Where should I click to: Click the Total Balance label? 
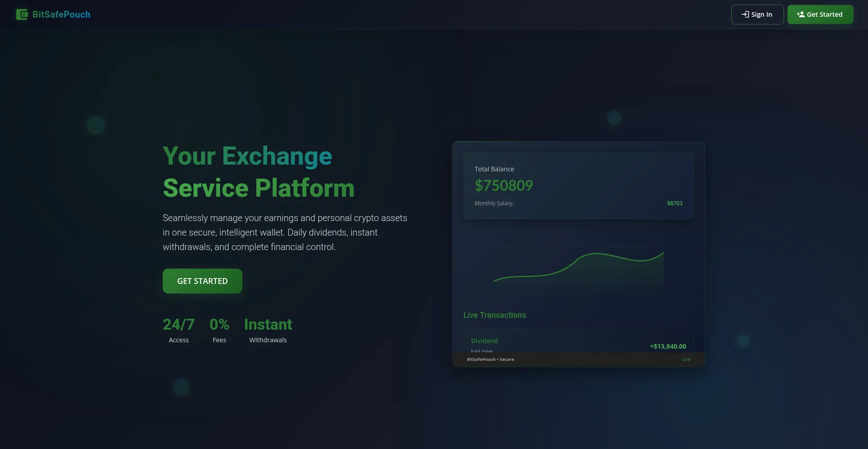coord(494,169)
